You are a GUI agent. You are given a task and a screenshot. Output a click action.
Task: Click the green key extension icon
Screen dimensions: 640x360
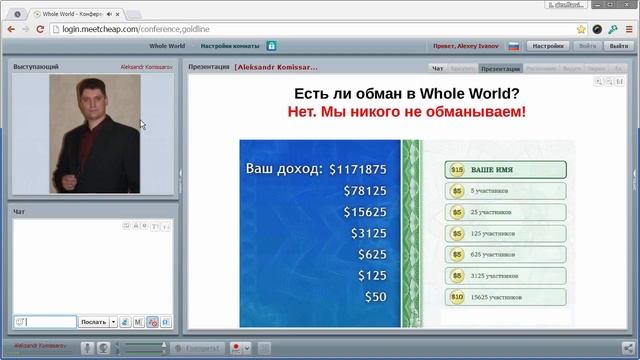click(613, 29)
